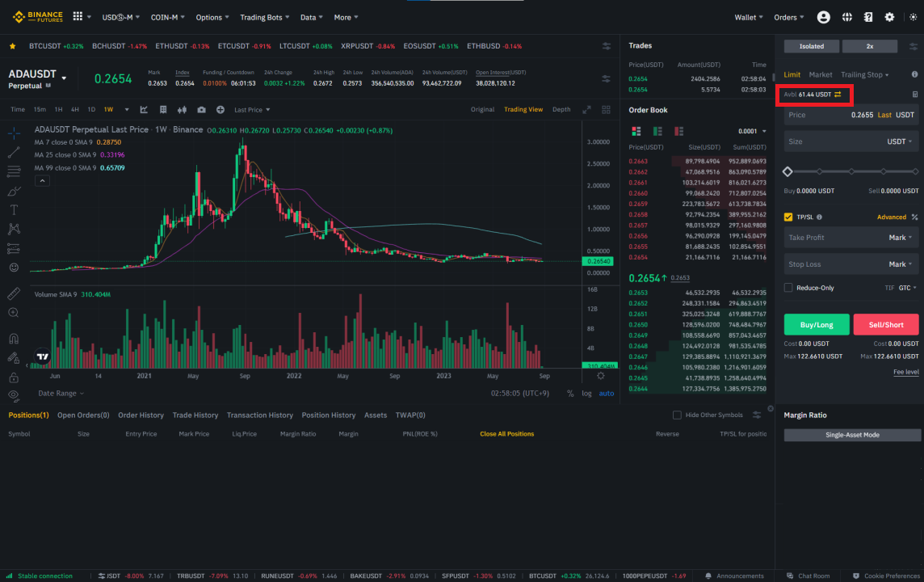Click the candlestick chart type icon
The width and height of the screenshot is (924, 582).
click(182, 110)
